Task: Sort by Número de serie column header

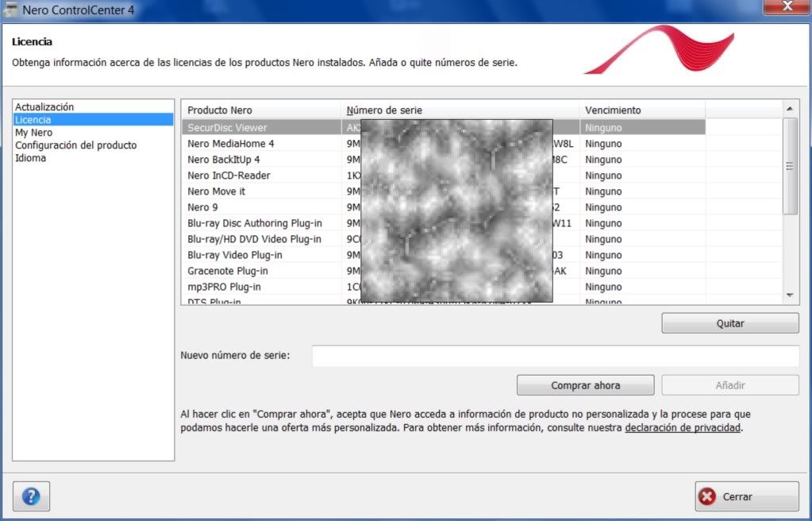Action: (x=460, y=110)
